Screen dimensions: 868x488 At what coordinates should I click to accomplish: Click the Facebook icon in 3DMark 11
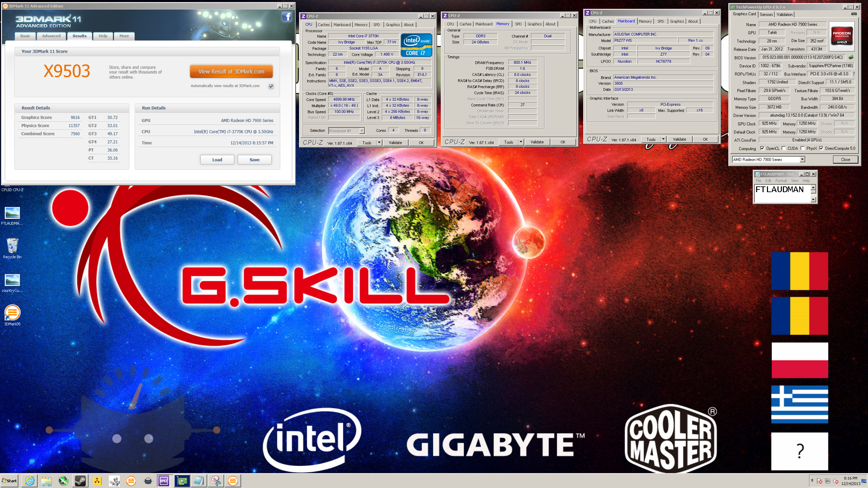(287, 17)
